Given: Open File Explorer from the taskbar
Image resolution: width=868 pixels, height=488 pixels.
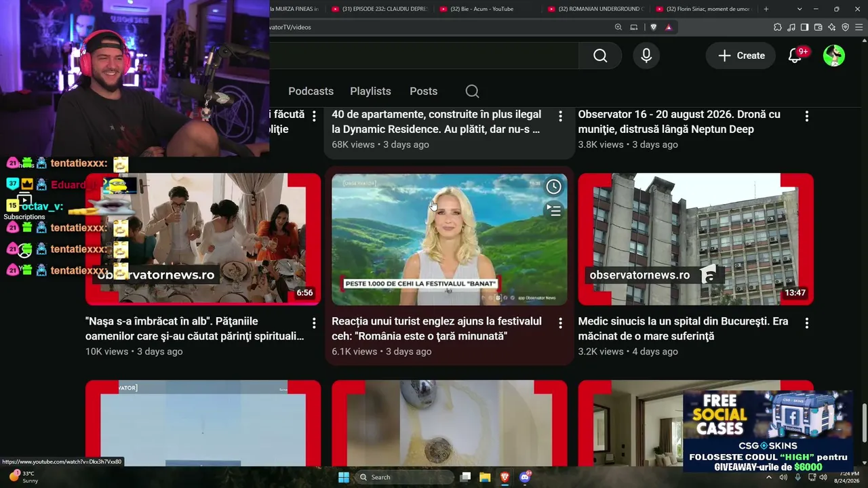Looking at the screenshot, I should tap(485, 477).
